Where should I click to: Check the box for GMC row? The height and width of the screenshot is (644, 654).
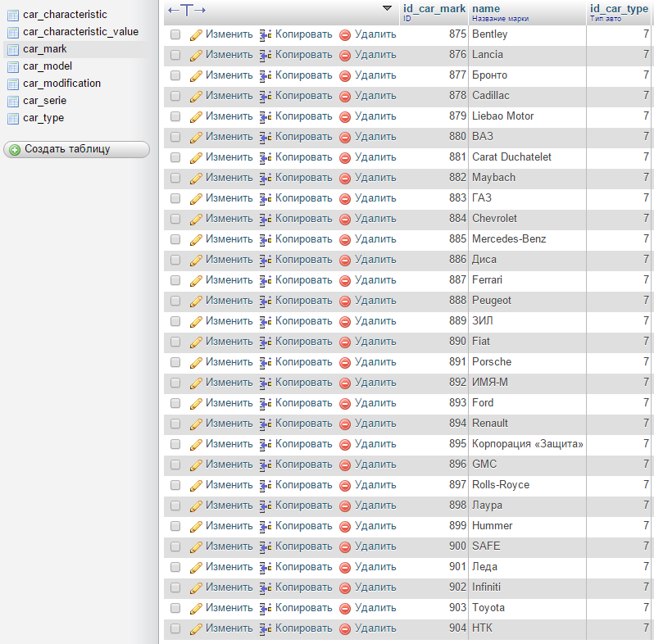coord(175,465)
